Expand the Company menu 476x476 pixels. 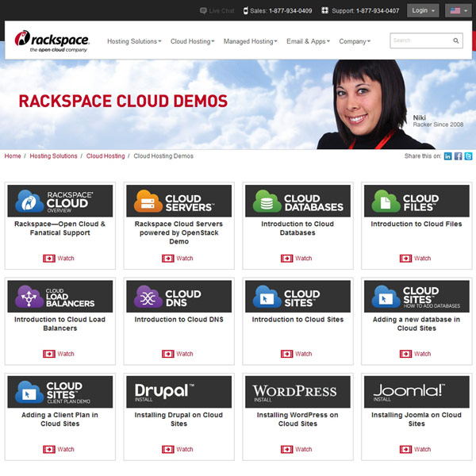355,41
